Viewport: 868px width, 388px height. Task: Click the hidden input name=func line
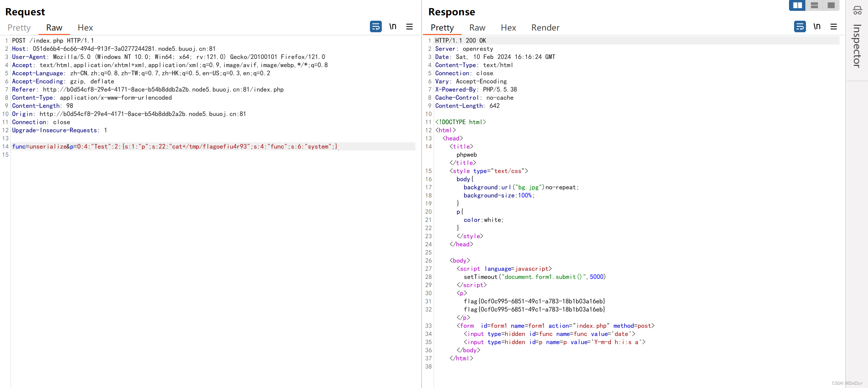pyautogui.click(x=549, y=334)
